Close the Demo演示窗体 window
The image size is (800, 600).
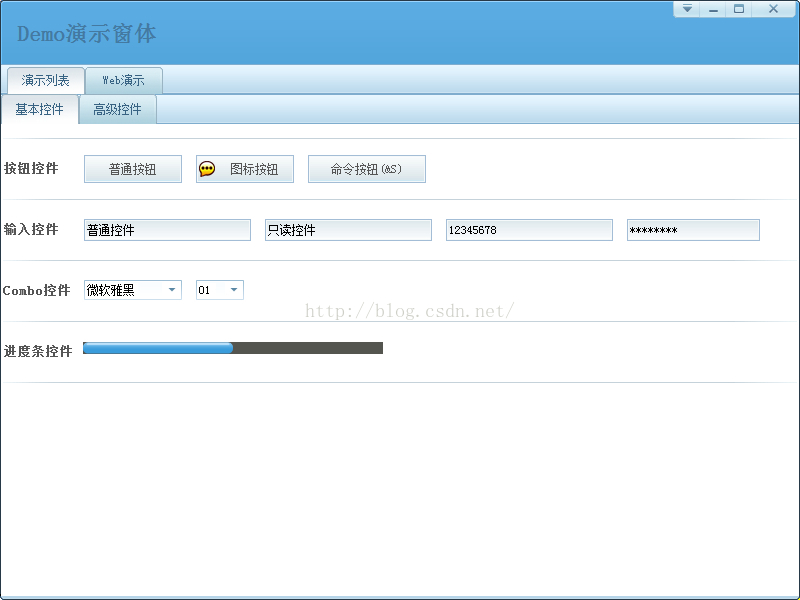point(773,9)
